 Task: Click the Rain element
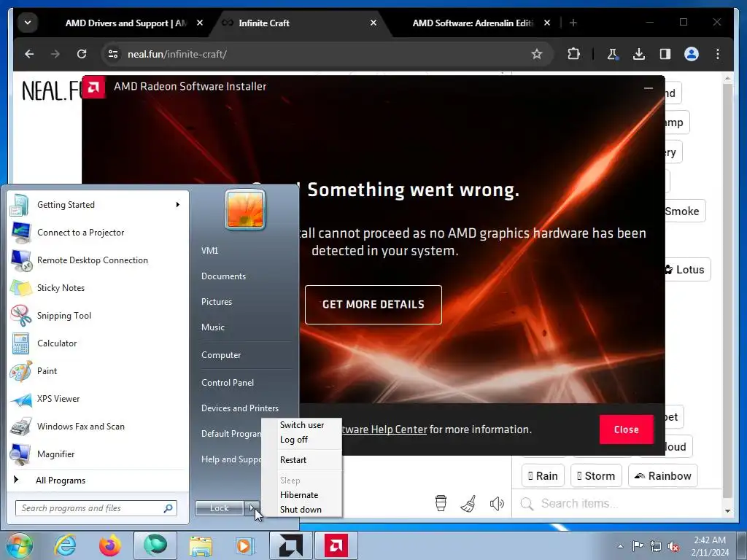click(x=543, y=475)
